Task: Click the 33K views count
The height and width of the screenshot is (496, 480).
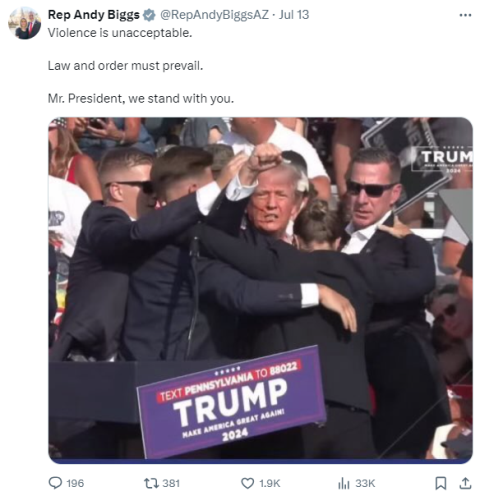Action: point(365,483)
